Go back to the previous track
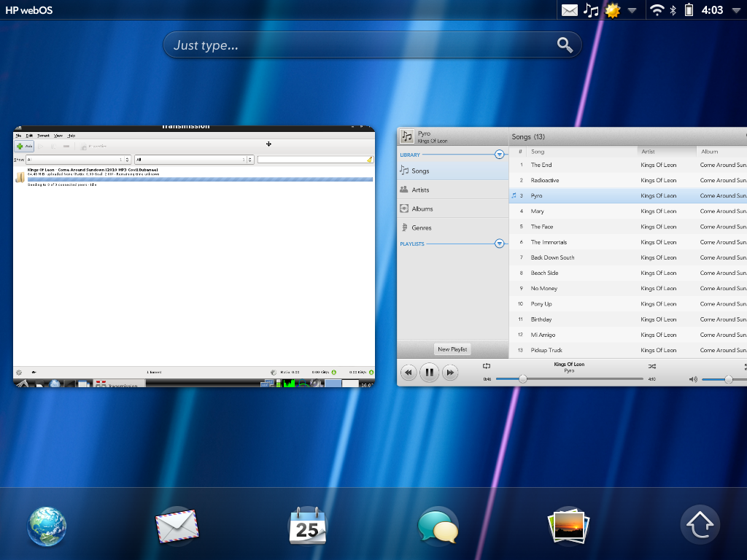The image size is (747, 560). click(409, 373)
